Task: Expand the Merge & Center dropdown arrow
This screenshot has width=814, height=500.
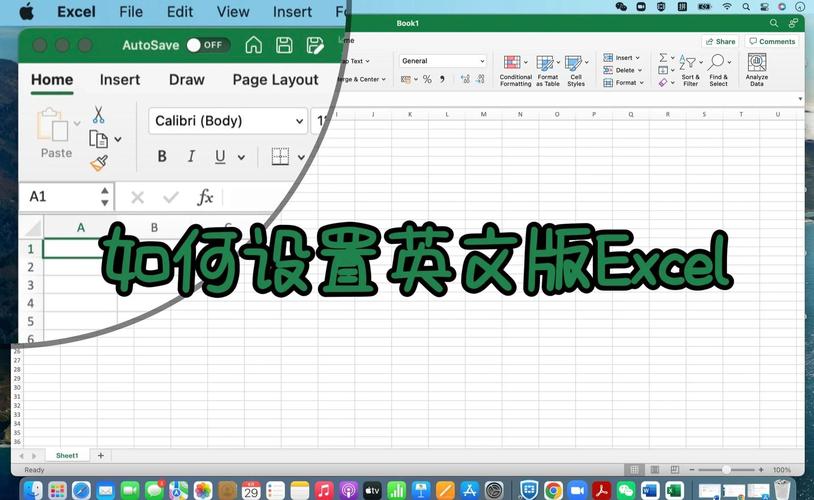Action: (384, 79)
